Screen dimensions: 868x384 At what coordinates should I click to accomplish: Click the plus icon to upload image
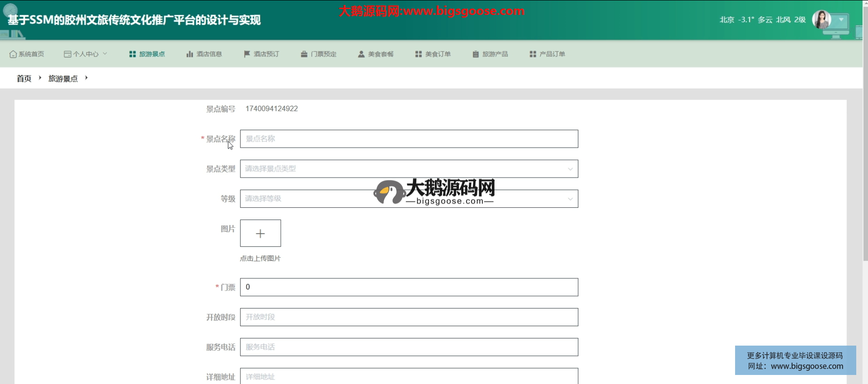(x=260, y=234)
